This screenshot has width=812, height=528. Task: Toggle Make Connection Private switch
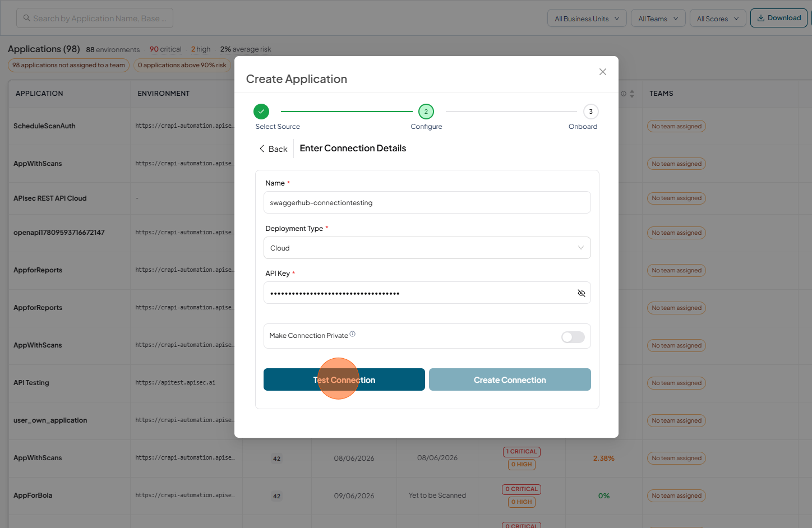pyautogui.click(x=573, y=337)
